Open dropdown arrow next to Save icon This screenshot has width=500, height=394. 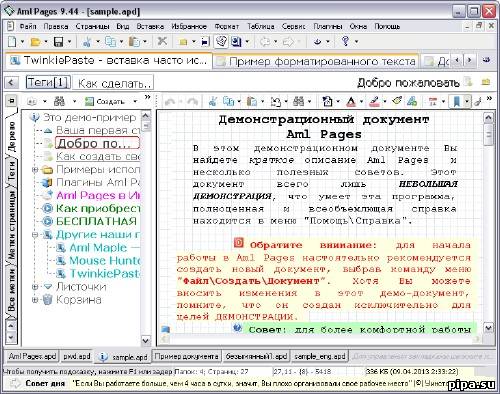click(x=69, y=42)
